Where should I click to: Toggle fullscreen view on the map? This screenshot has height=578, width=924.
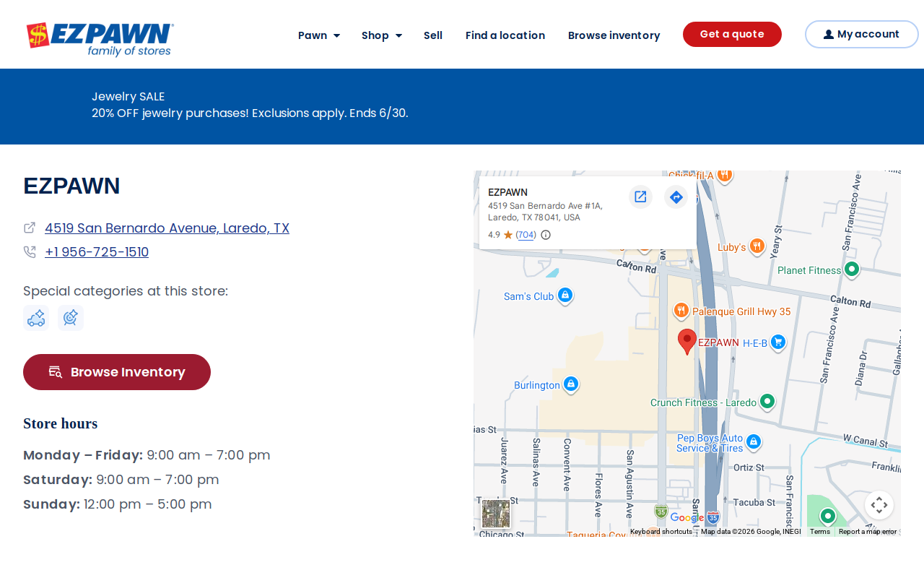(x=879, y=505)
